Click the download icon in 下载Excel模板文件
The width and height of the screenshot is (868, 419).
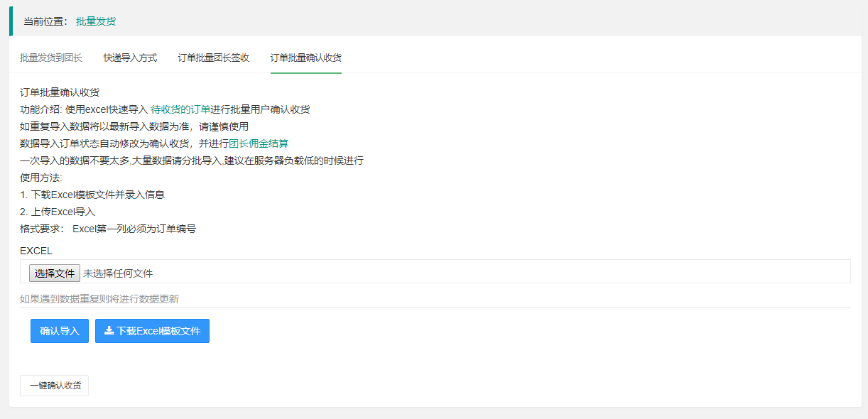click(109, 330)
